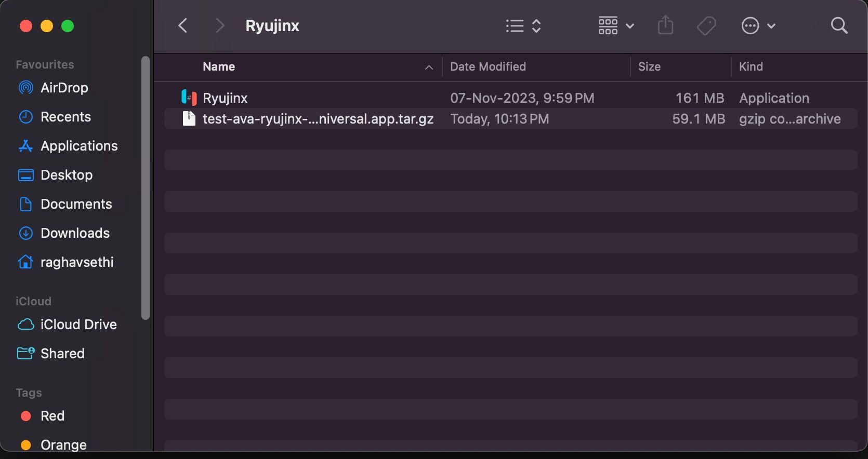Open AirDrop in the sidebar
Screen dimensions: 868x459
point(64,88)
